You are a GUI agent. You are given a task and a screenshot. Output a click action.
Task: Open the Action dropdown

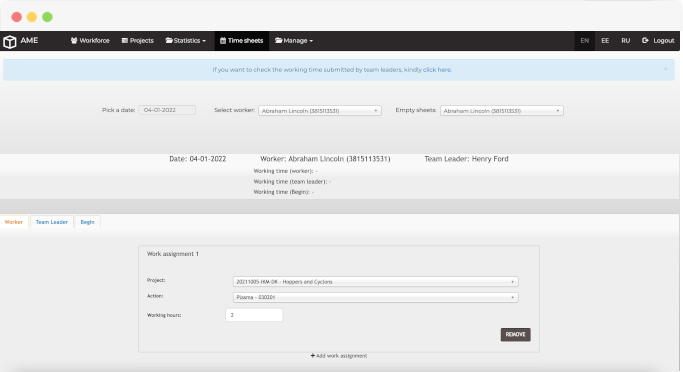pyautogui.click(x=375, y=298)
